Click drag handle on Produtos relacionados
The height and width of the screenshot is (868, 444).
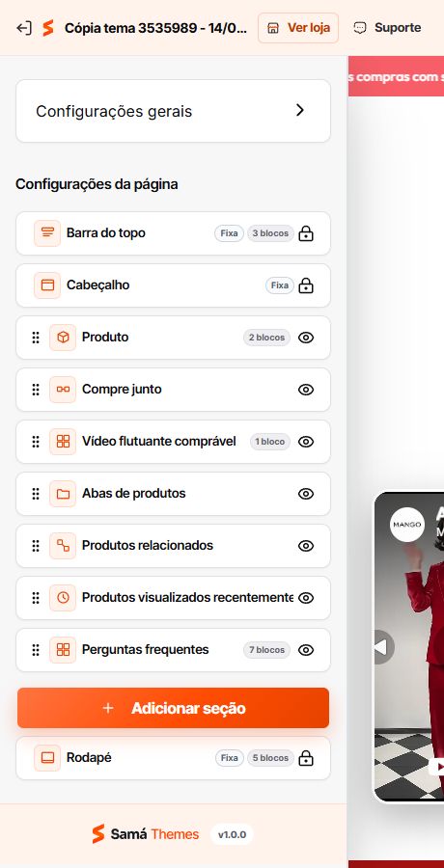click(36, 546)
